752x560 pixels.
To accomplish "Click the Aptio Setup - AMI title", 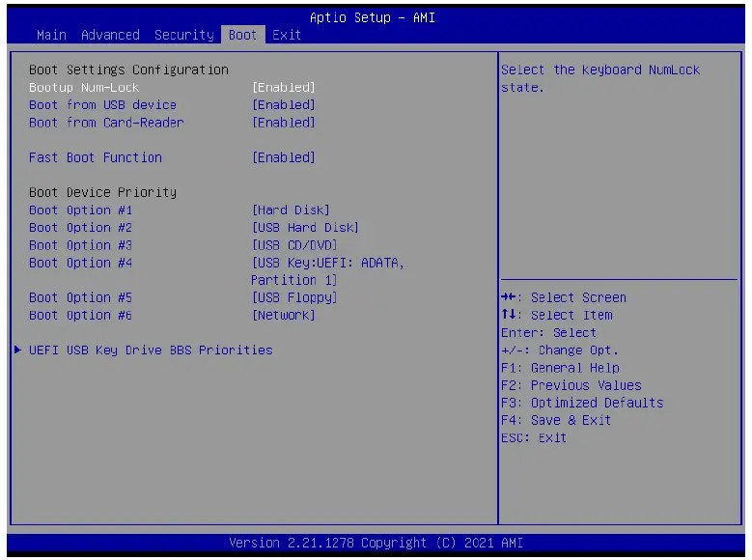I will 373,17.
